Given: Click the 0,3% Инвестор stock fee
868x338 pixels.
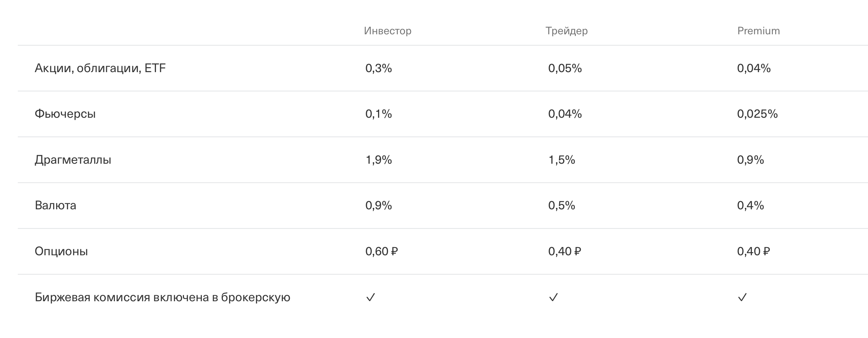Looking at the screenshot, I should 378,68.
